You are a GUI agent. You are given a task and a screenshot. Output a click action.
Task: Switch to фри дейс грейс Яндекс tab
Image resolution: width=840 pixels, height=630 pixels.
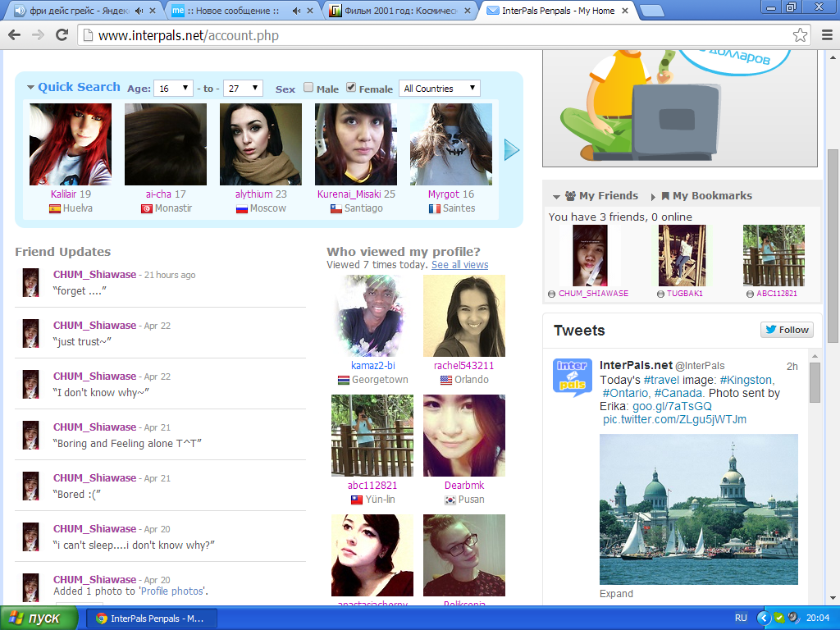(79, 11)
